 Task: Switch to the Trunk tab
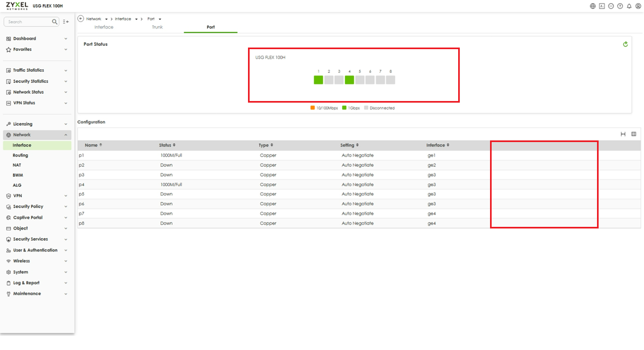[157, 27]
